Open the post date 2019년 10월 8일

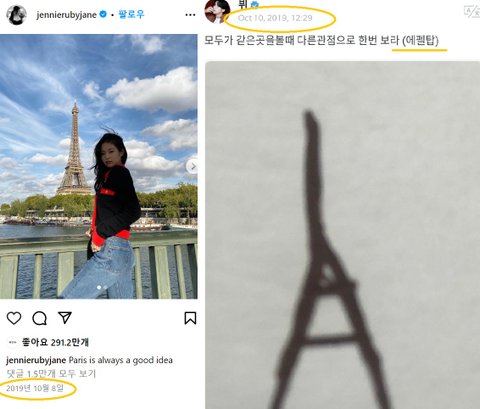pyautogui.click(x=35, y=388)
